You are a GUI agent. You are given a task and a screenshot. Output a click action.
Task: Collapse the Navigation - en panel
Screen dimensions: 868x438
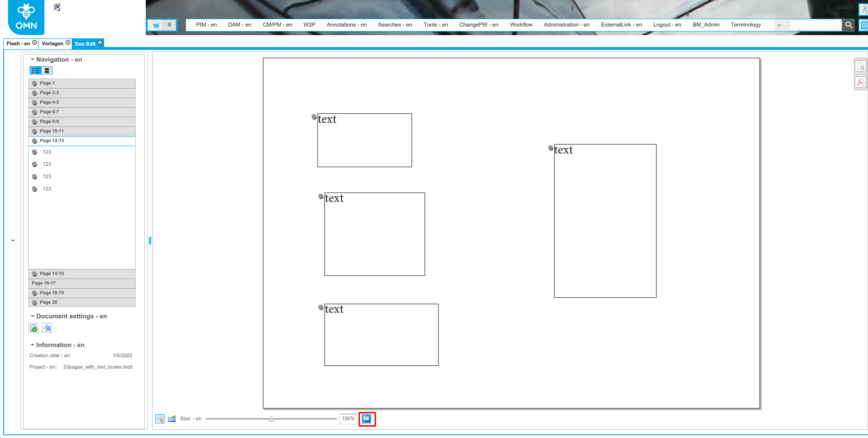point(32,59)
